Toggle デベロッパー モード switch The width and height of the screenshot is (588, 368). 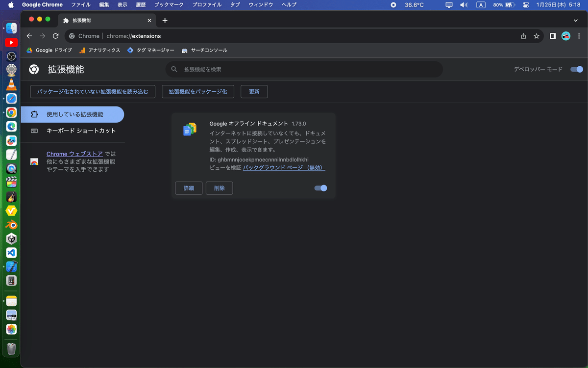pyautogui.click(x=577, y=69)
